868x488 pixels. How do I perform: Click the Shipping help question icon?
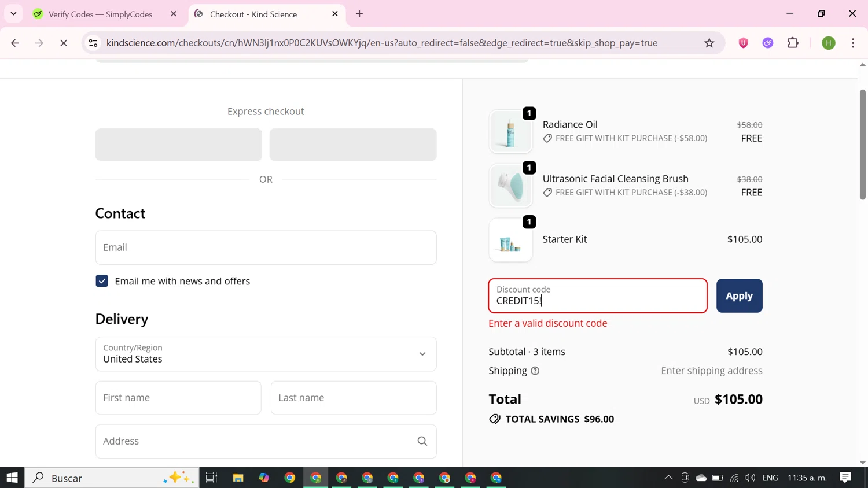[535, 371]
